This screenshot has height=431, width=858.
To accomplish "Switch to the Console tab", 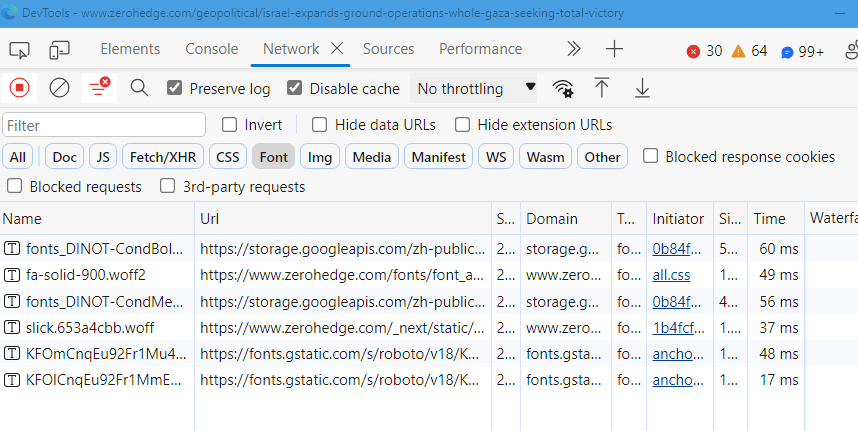I will click(212, 49).
